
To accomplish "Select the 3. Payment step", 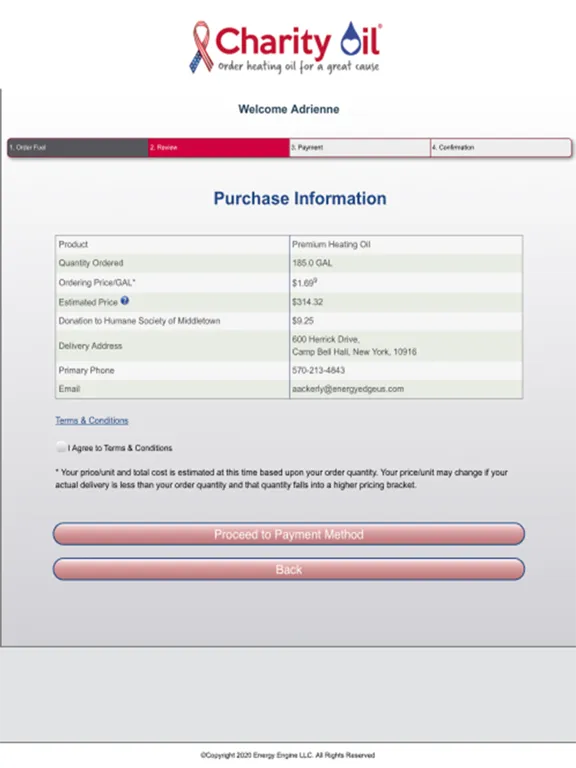I will click(360, 147).
